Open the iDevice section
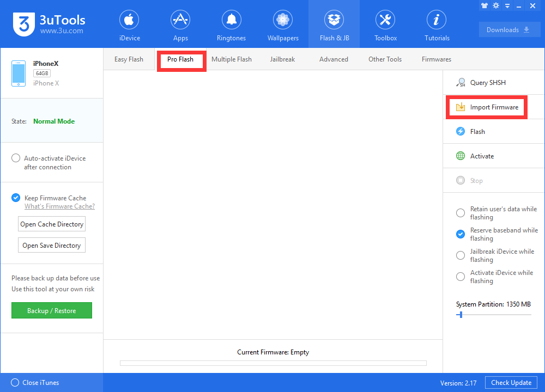 tap(129, 26)
